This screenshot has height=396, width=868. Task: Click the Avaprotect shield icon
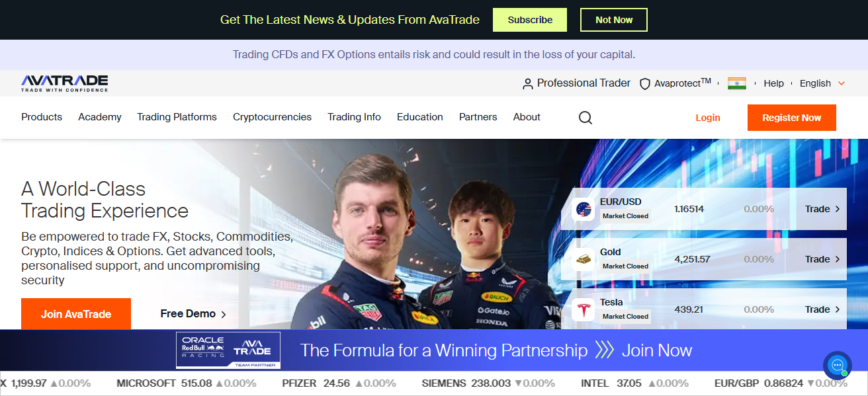[x=644, y=84]
